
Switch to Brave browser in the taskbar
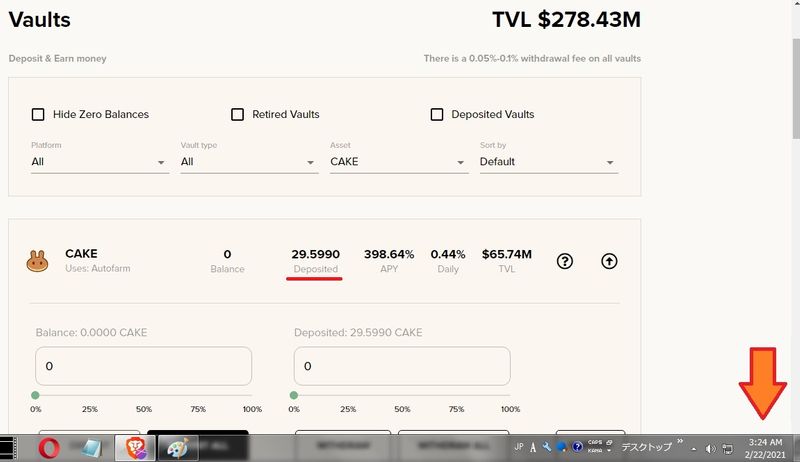coord(132,447)
